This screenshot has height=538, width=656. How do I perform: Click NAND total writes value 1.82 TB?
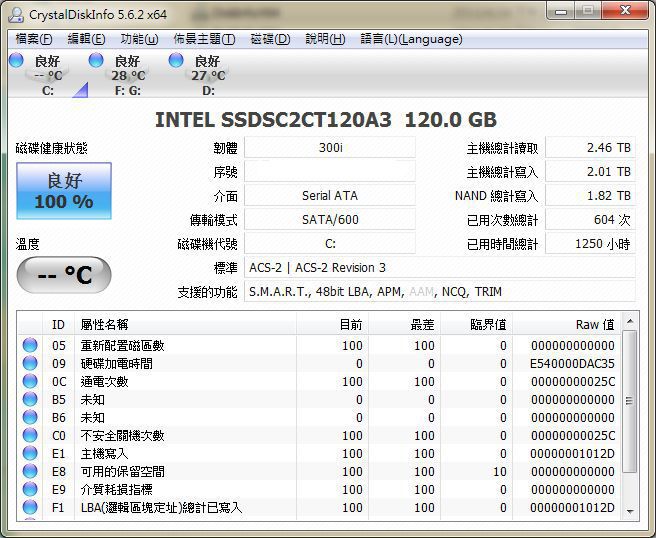click(x=590, y=196)
